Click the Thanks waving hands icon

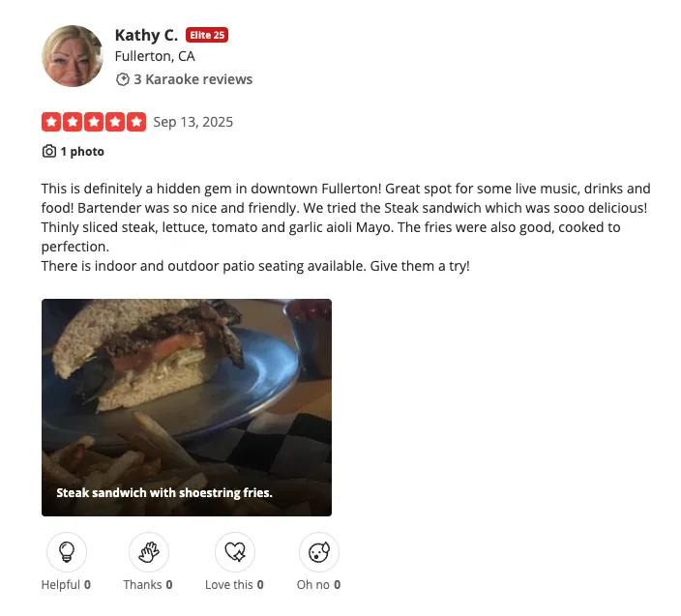pyautogui.click(x=149, y=552)
